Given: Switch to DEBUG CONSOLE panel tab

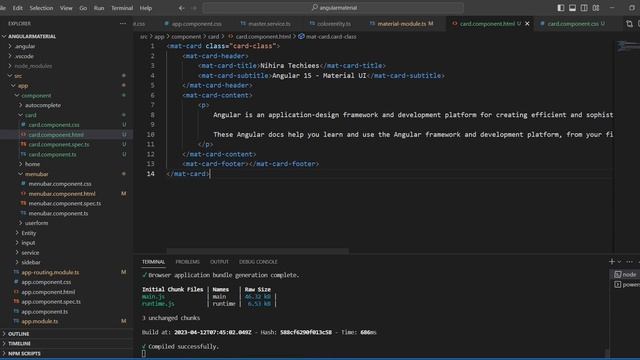Looking at the screenshot, I should 258,262.
